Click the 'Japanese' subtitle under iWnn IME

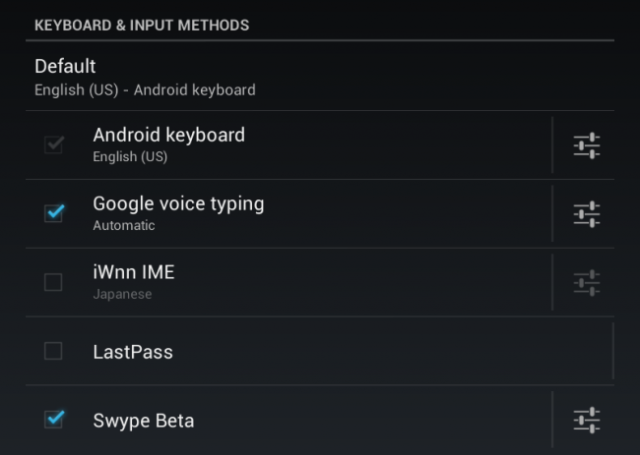[x=123, y=295]
